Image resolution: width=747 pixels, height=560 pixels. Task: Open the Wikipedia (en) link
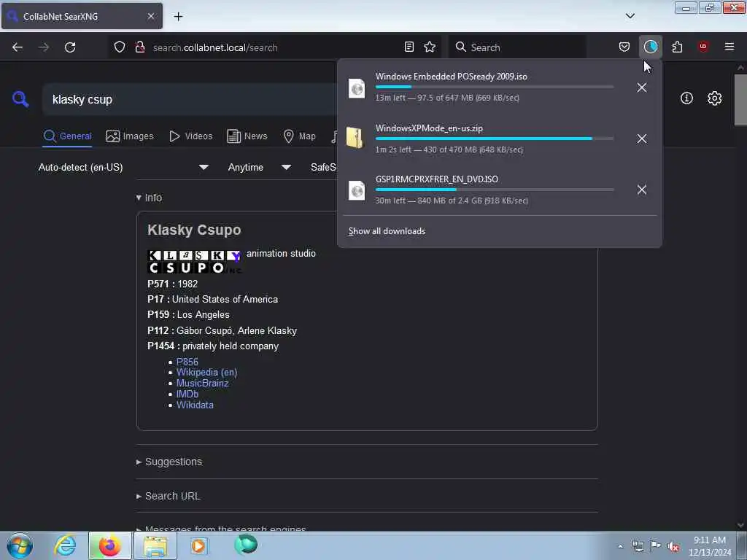[x=206, y=373]
